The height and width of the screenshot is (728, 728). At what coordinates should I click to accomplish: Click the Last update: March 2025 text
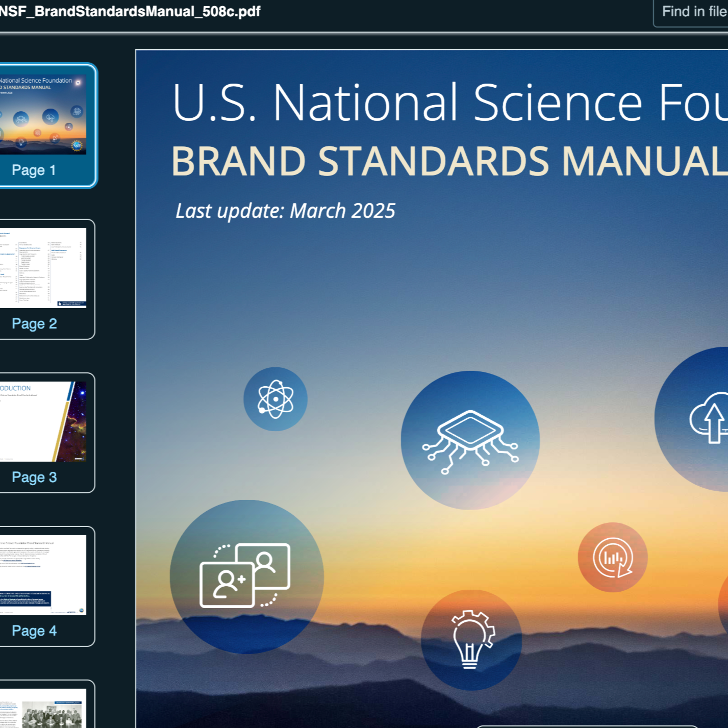pyautogui.click(x=285, y=210)
